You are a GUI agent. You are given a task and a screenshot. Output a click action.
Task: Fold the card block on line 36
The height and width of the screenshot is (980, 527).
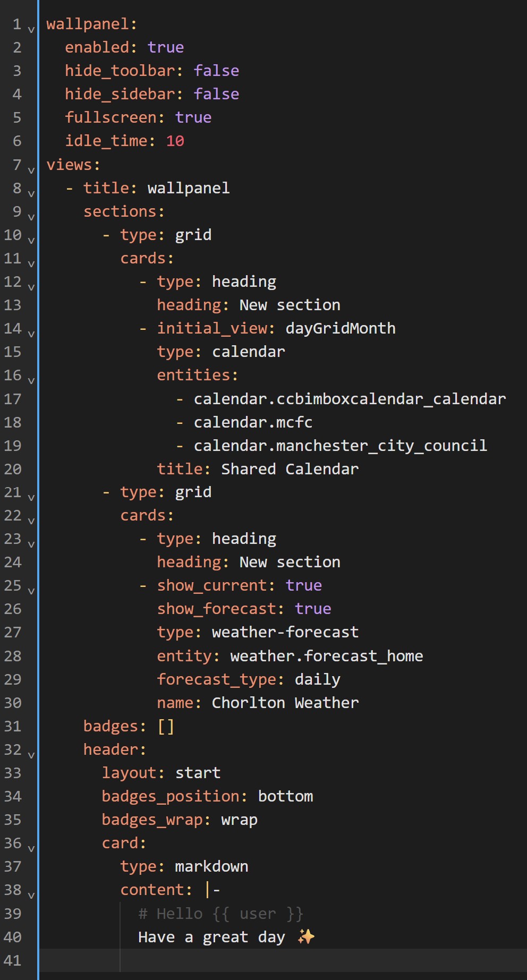tap(31, 849)
